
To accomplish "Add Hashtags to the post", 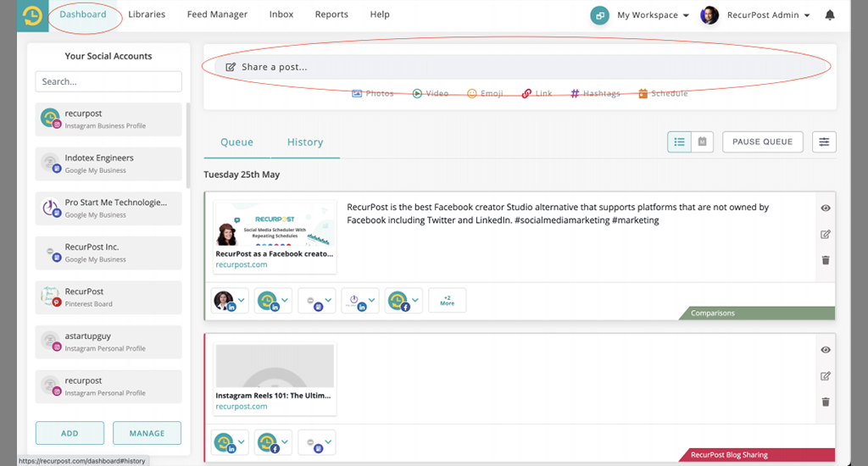I will [595, 93].
